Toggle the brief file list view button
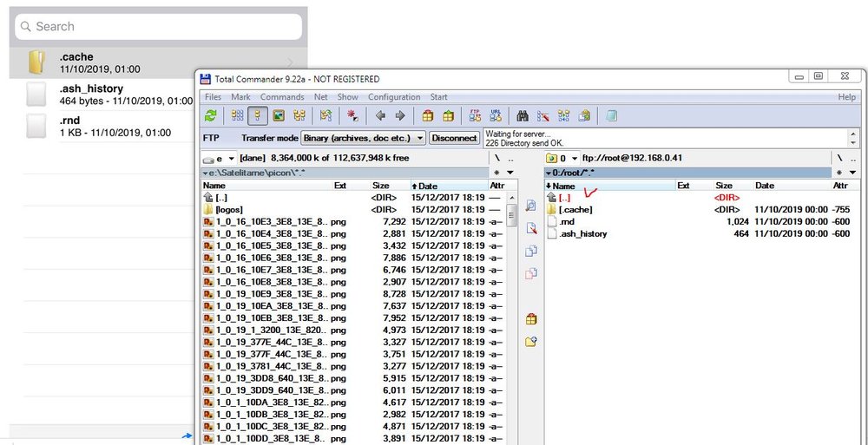 click(x=237, y=115)
